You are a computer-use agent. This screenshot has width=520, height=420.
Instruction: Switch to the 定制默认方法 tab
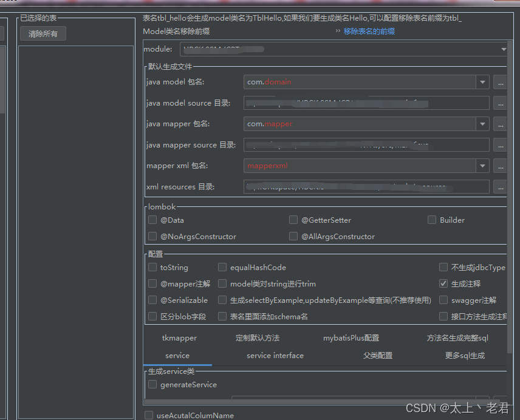click(258, 338)
